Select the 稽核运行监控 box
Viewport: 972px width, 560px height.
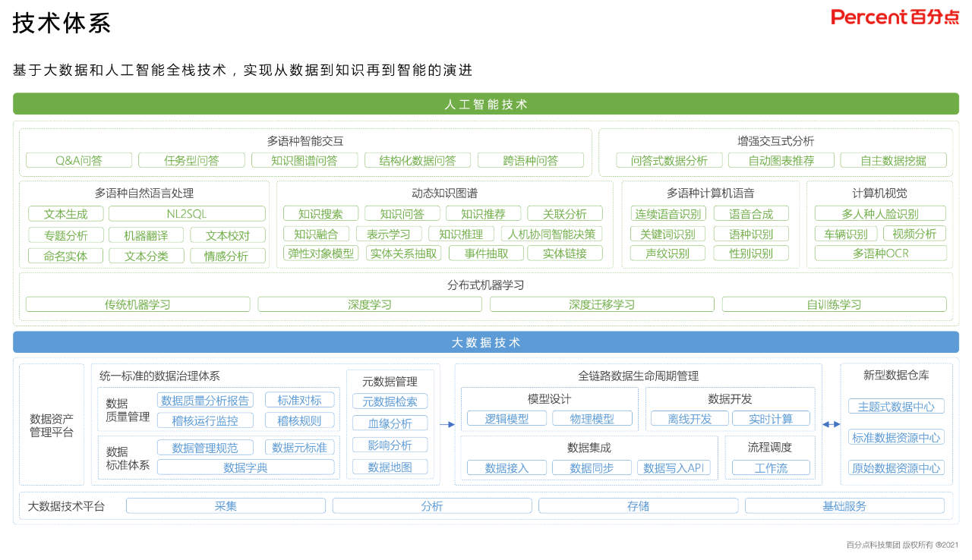tap(205, 420)
